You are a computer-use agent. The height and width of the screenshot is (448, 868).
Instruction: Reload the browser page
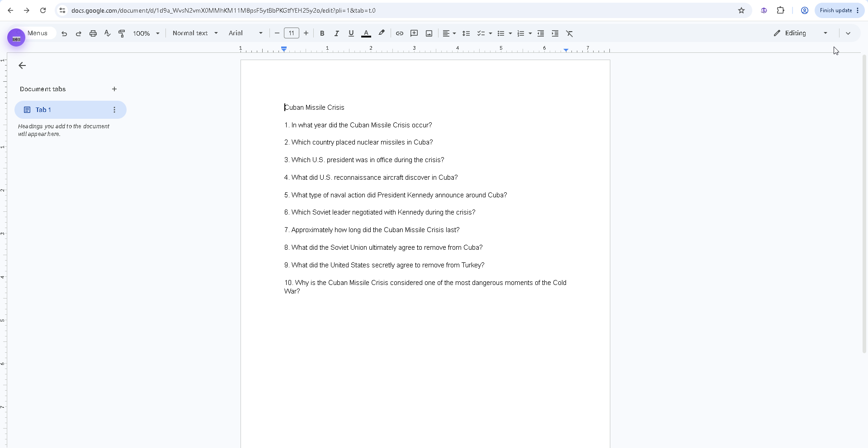[x=43, y=10]
